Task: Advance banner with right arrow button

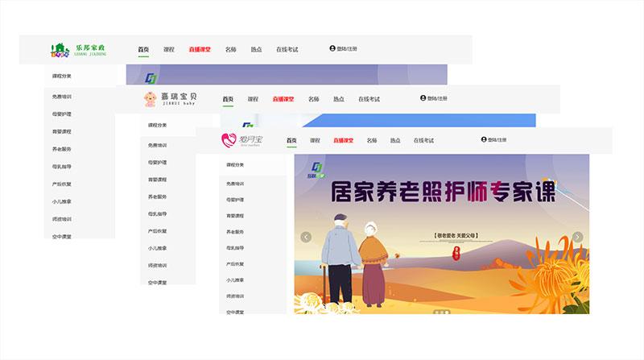Action: (577, 237)
